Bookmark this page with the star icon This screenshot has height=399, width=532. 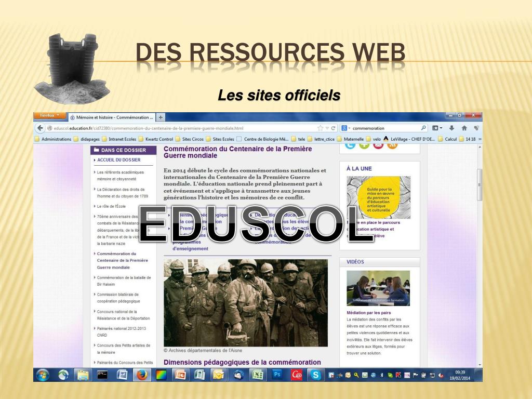320,128
